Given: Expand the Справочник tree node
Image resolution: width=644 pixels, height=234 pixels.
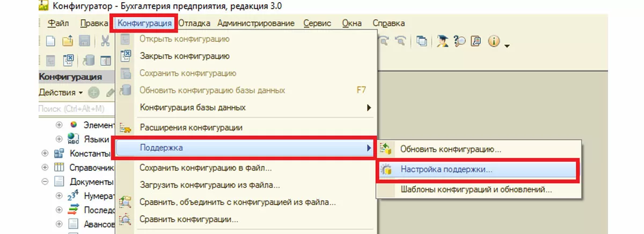Looking at the screenshot, I should pyautogui.click(x=45, y=167).
